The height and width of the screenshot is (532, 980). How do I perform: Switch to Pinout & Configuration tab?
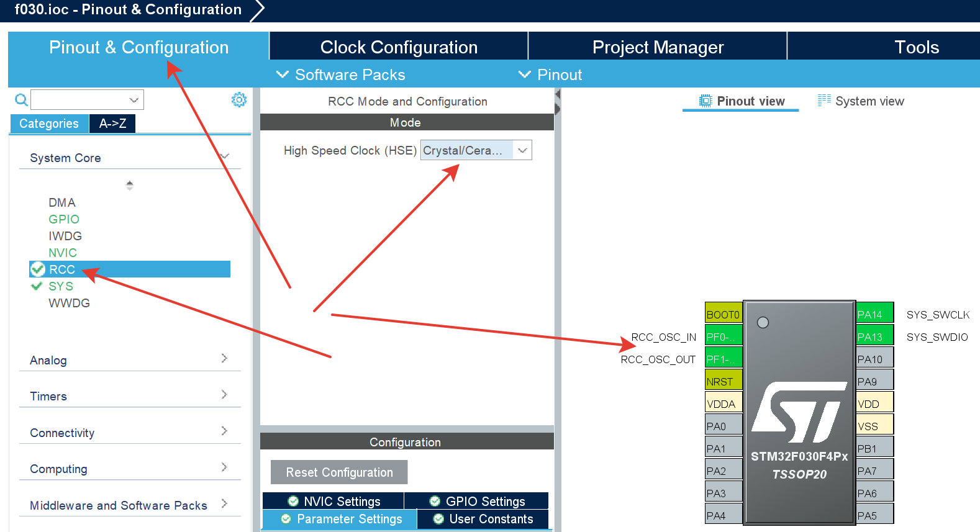(x=138, y=47)
